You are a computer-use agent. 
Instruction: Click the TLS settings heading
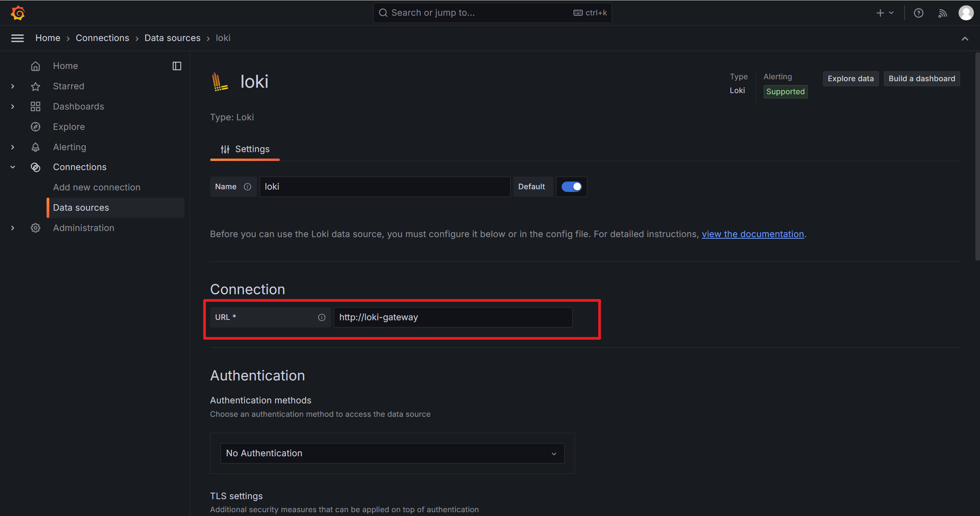(x=237, y=496)
